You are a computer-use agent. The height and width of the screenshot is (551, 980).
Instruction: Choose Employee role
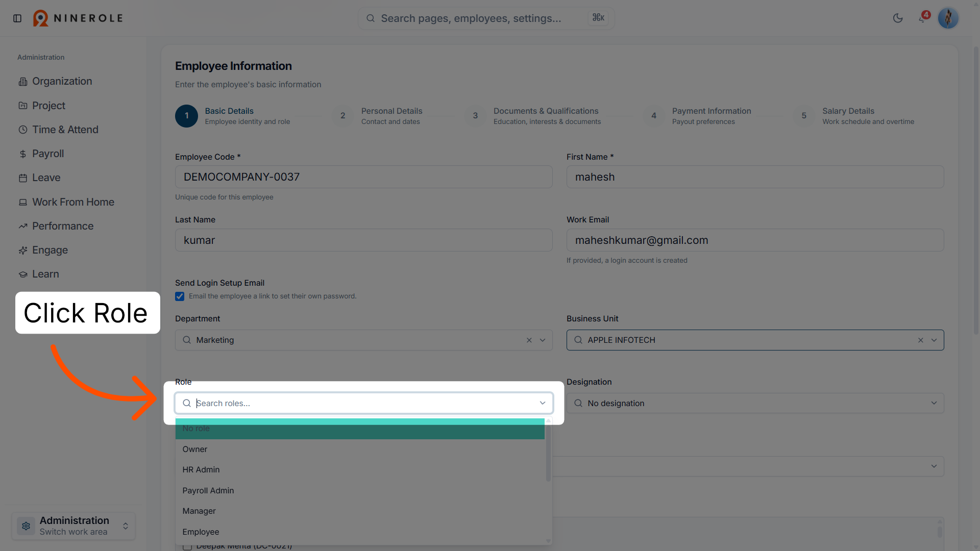[x=360, y=532]
